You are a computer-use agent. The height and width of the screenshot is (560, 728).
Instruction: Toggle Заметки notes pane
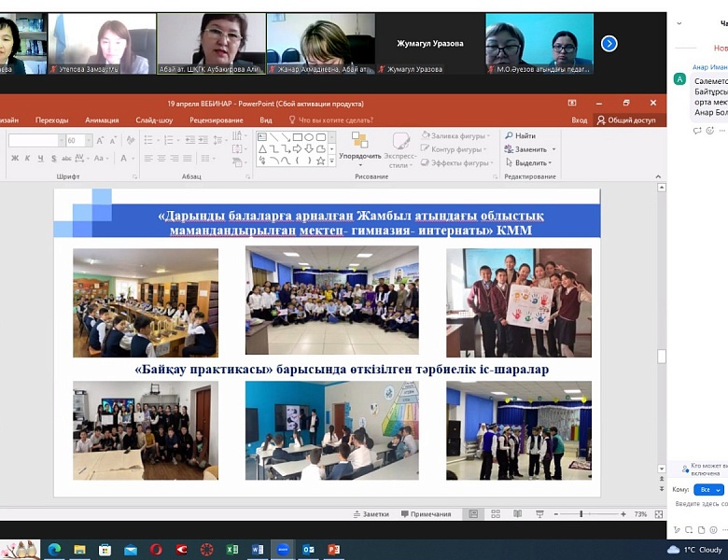click(x=371, y=514)
